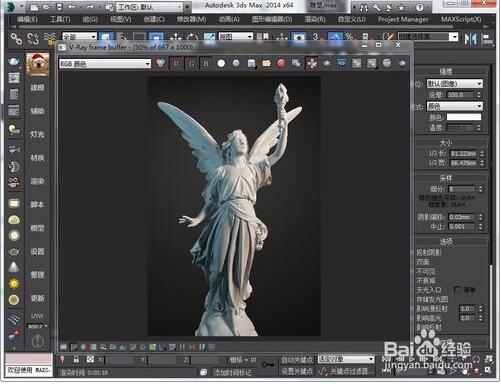Toggle monochromatic mode gray circle

click(236, 63)
